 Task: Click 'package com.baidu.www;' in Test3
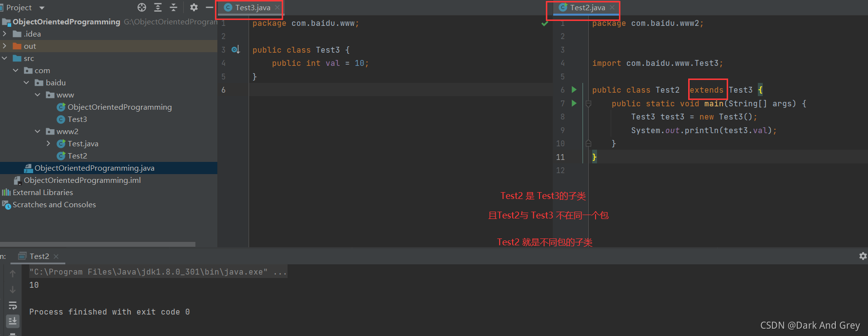click(306, 23)
